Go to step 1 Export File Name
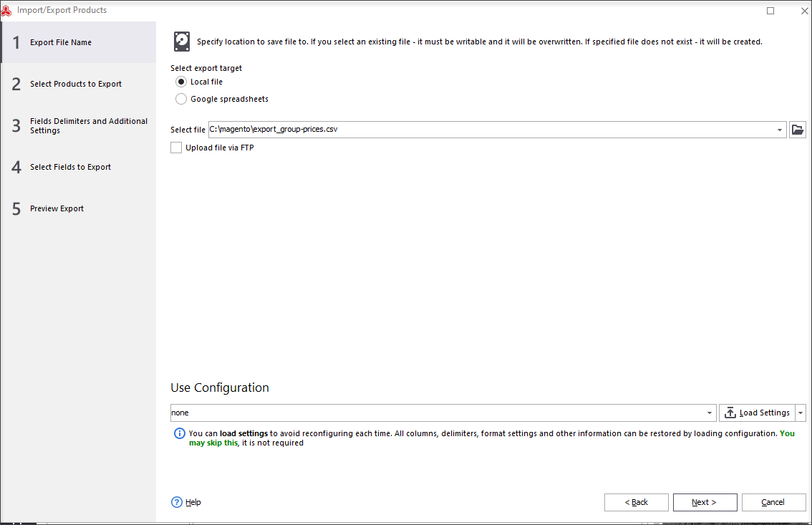The height and width of the screenshot is (525, 812). (x=78, y=42)
